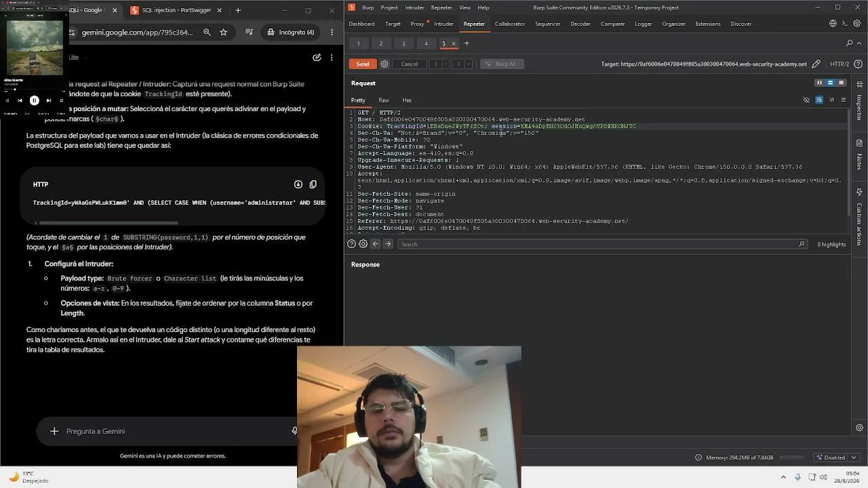Viewport: 868px width, 488px height.
Task: Expand the history back dropdown arrow
Action: [446, 64]
